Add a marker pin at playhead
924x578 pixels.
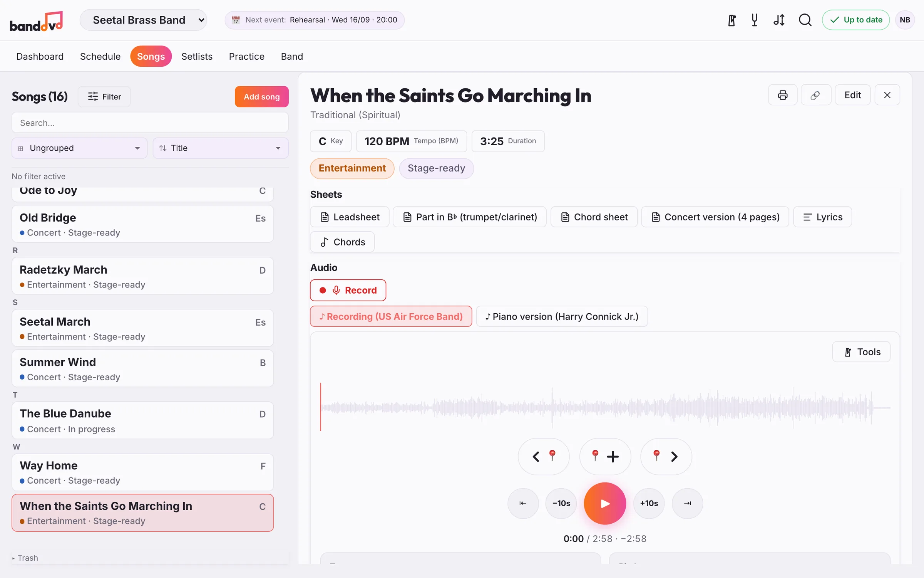[x=605, y=457]
